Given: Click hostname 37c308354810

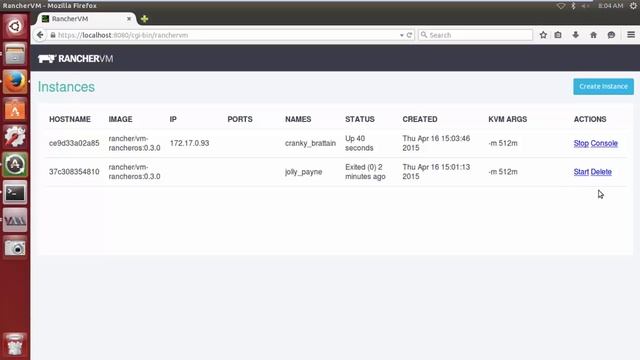Looking at the screenshot, I should tap(74, 172).
